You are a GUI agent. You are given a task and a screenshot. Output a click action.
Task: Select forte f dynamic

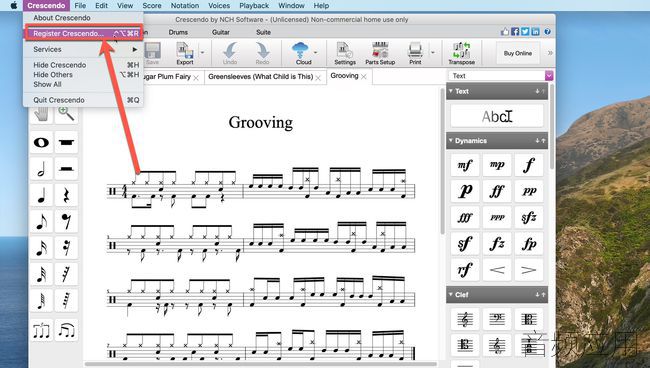[529, 165]
